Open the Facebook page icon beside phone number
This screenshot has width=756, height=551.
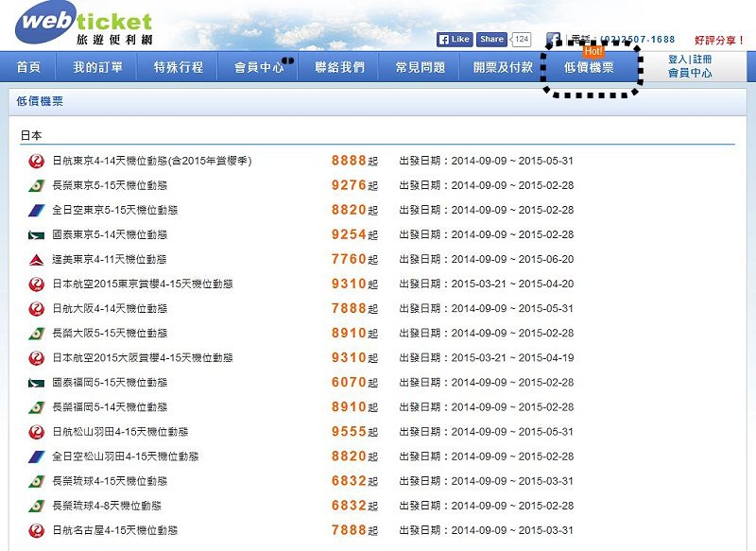pos(553,40)
